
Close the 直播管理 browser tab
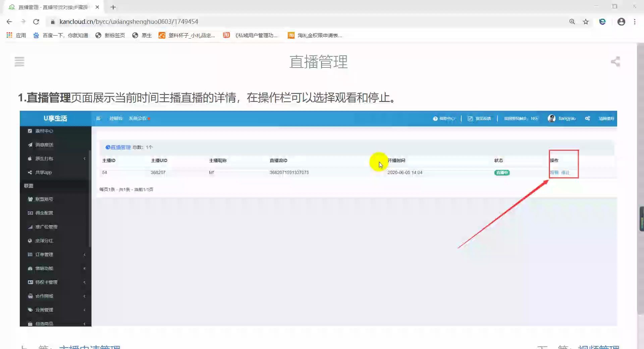(97, 7)
